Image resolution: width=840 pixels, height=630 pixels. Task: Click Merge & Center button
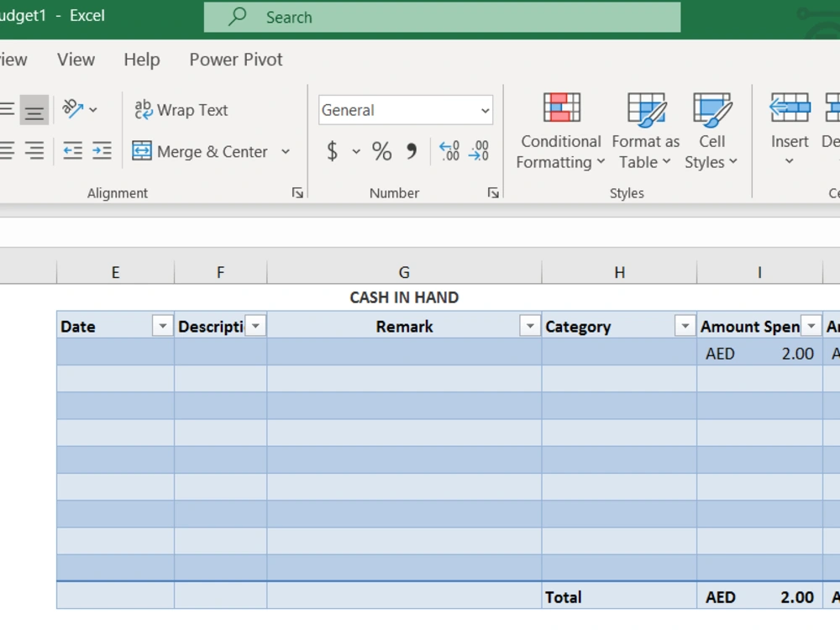click(201, 151)
